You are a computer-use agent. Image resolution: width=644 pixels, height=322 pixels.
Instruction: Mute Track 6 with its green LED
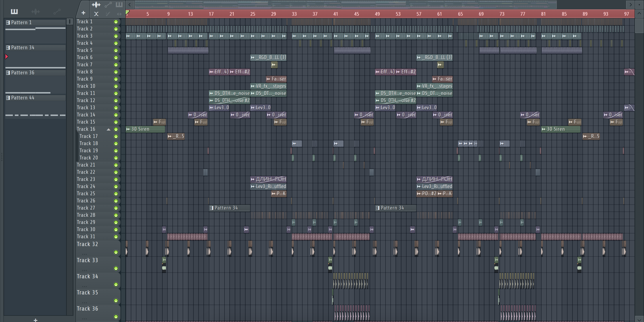click(x=116, y=58)
